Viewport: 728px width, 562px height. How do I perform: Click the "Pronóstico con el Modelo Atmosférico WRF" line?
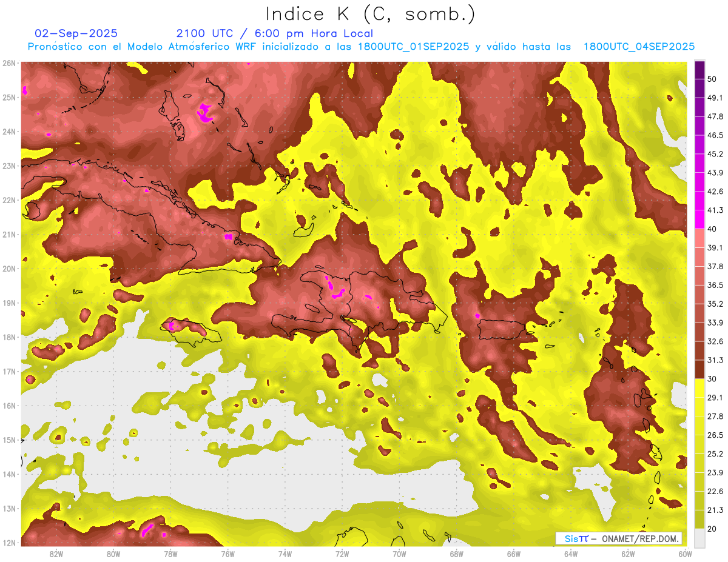pyautogui.click(x=361, y=46)
